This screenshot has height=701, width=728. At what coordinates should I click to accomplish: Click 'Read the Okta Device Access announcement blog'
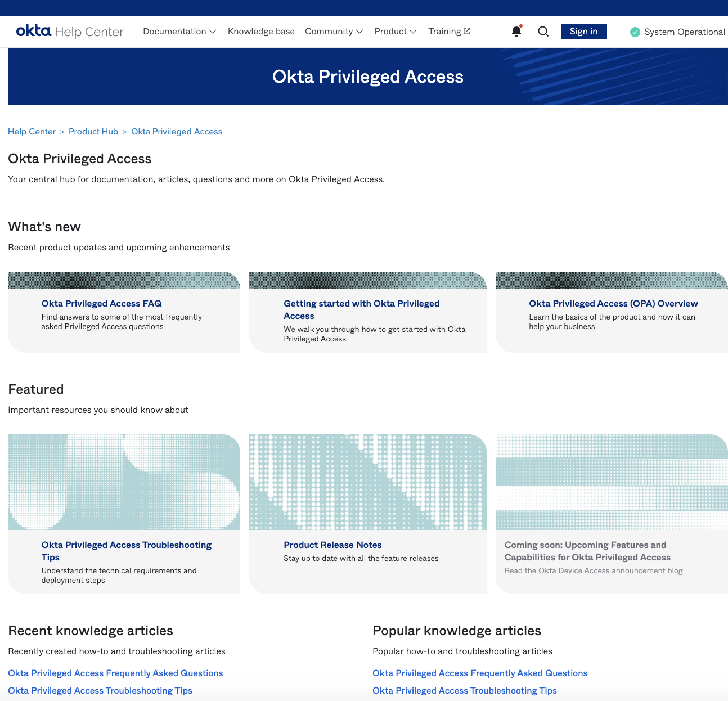(594, 570)
